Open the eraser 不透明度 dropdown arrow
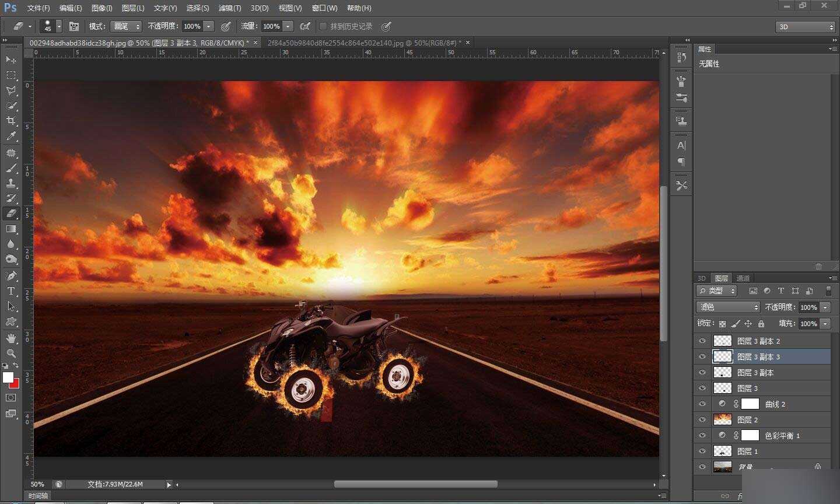 [209, 26]
